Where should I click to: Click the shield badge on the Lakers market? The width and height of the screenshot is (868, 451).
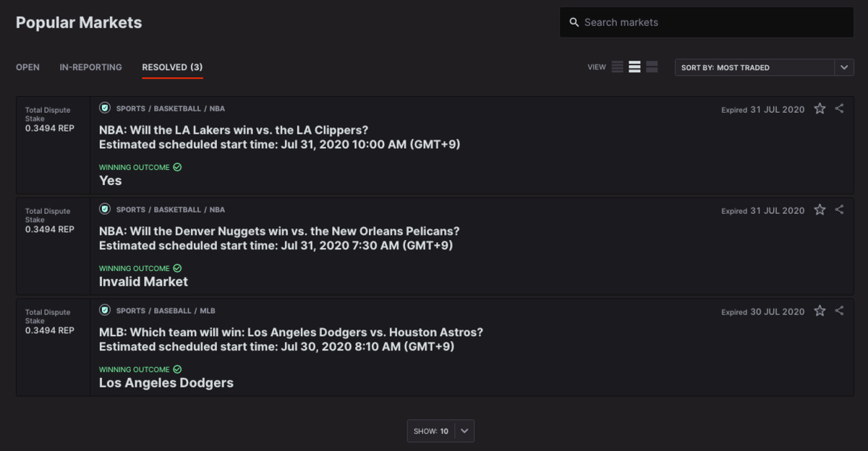tap(105, 108)
